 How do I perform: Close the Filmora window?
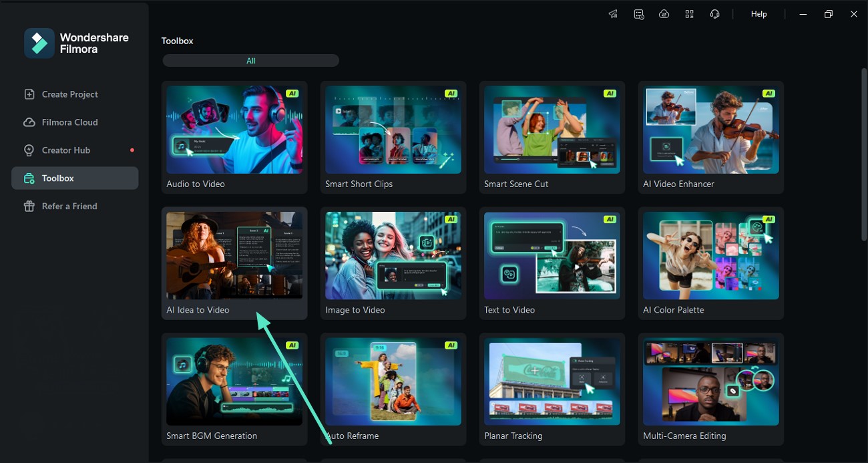854,14
